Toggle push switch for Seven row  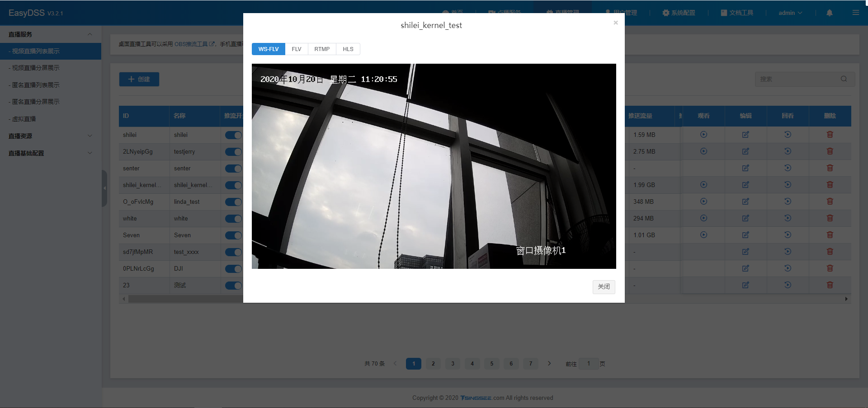point(234,235)
